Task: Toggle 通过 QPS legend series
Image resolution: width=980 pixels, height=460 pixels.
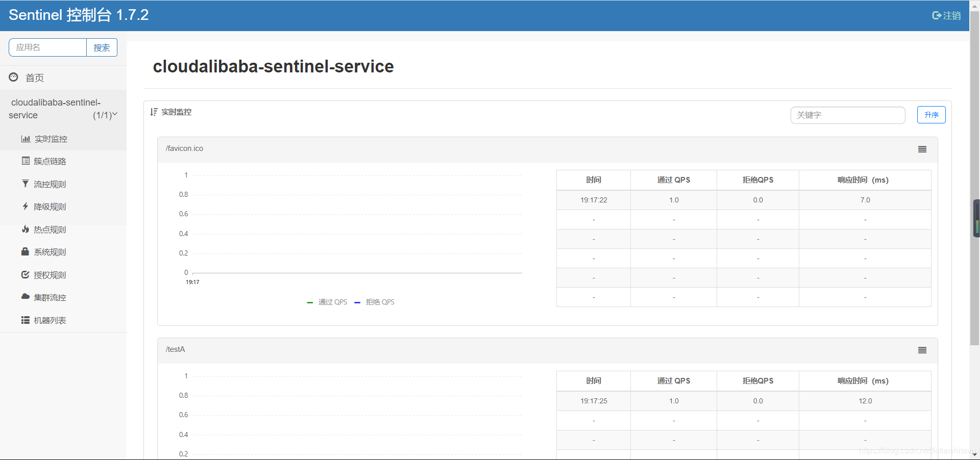Action: point(327,302)
